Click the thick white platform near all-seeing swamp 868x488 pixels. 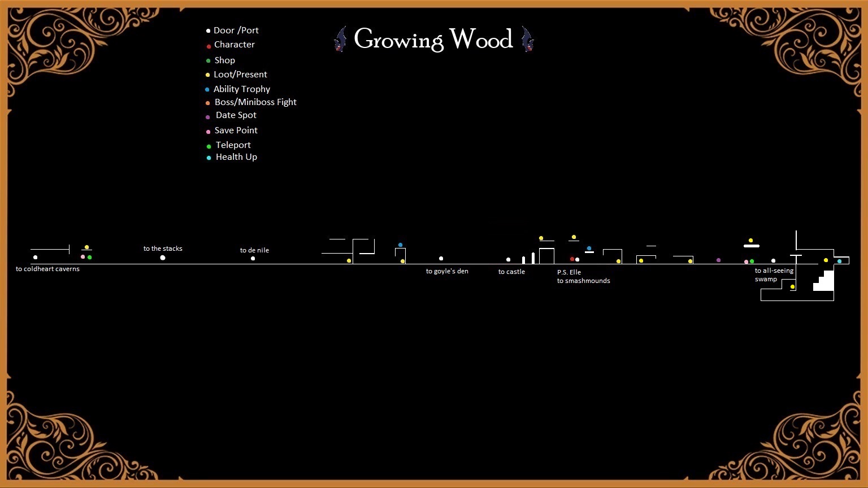pos(752,246)
